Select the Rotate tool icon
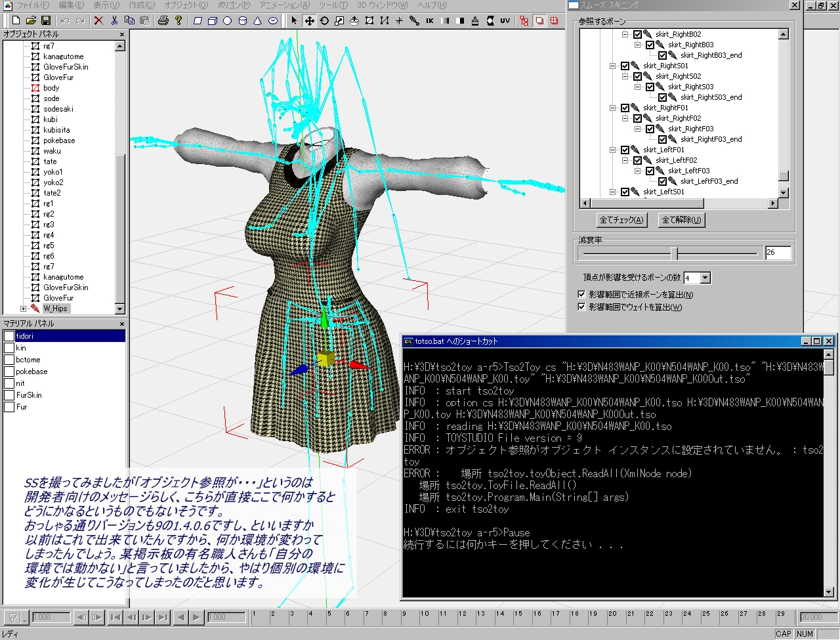Viewport: 840px width, 640px height. pyautogui.click(x=324, y=20)
